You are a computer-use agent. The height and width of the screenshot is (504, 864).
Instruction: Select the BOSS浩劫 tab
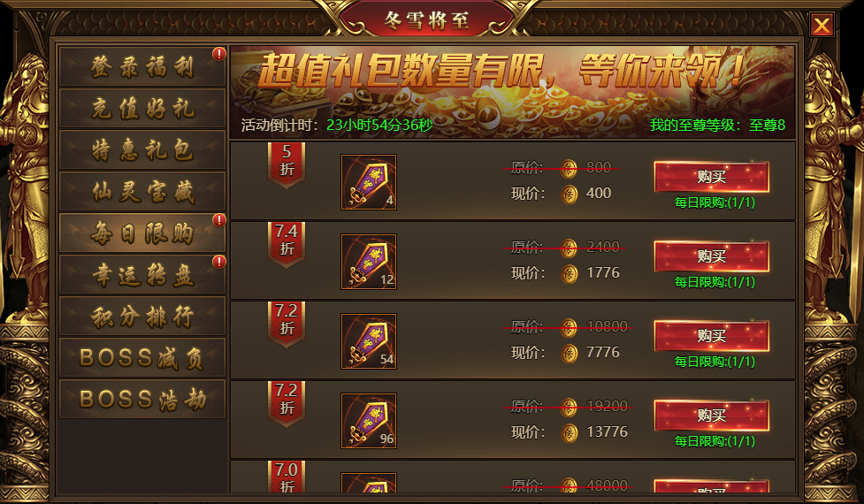click(x=142, y=399)
